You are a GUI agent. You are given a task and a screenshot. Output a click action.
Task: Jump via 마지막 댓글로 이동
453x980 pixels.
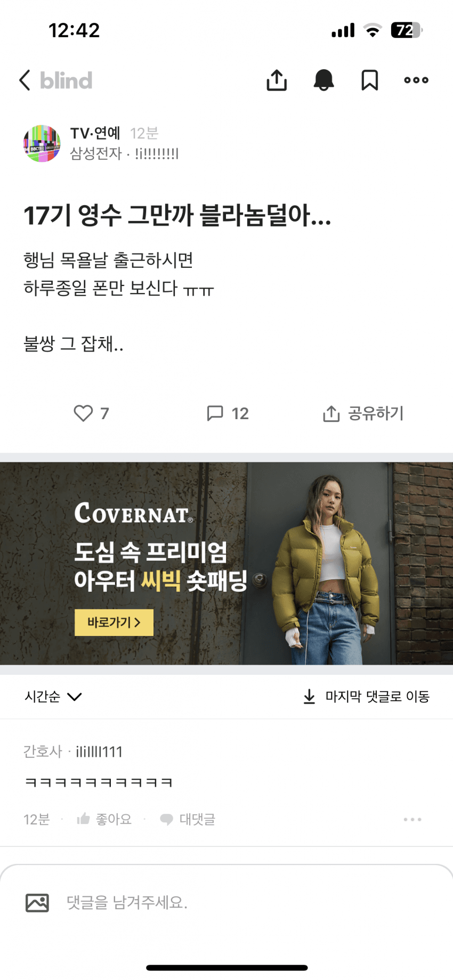pyautogui.click(x=366, y=697)
